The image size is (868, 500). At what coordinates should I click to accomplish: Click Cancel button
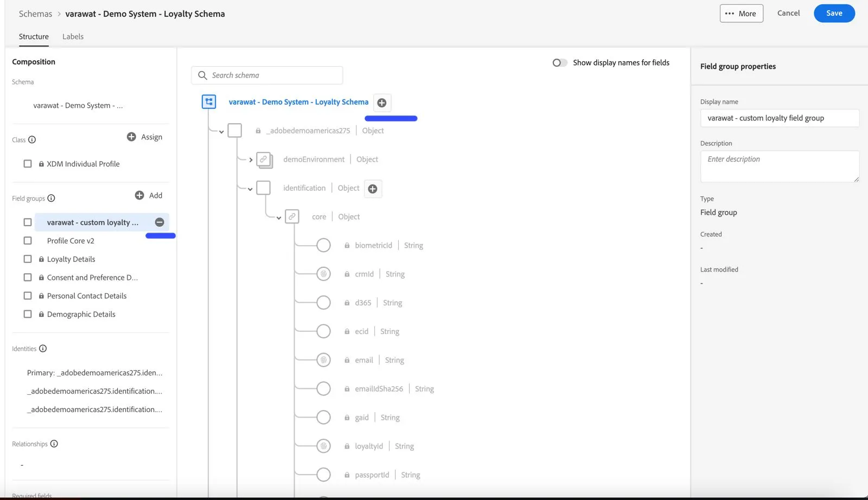(788, 14)
